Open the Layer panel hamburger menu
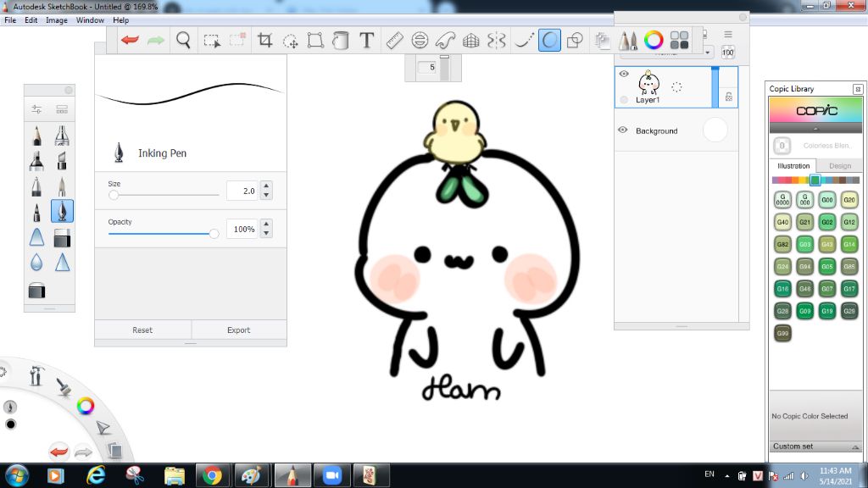The image size is (868, 488). (728, 34)
